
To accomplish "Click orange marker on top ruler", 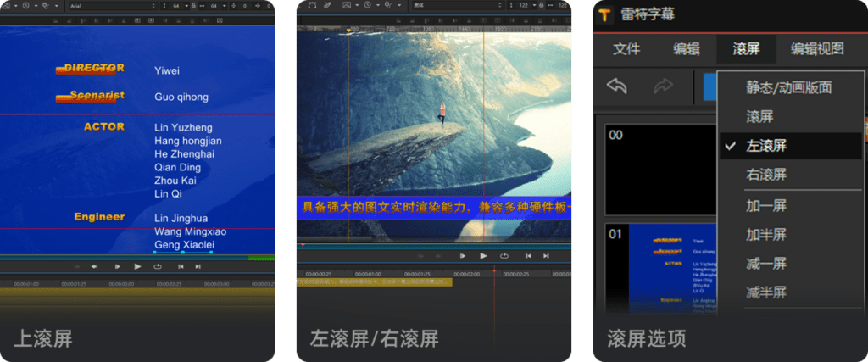I will [348, 30].
